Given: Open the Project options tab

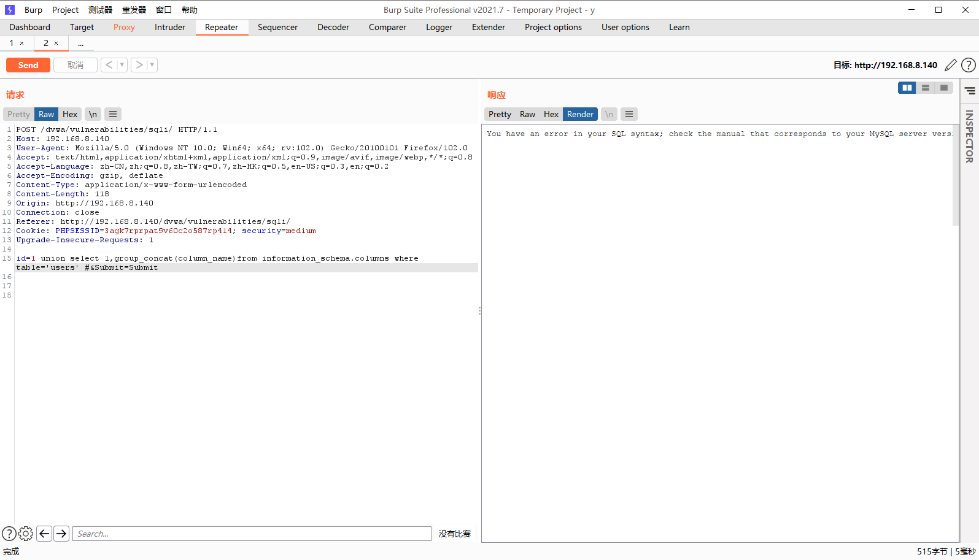Looking at the screenshot, I should 553,27.
